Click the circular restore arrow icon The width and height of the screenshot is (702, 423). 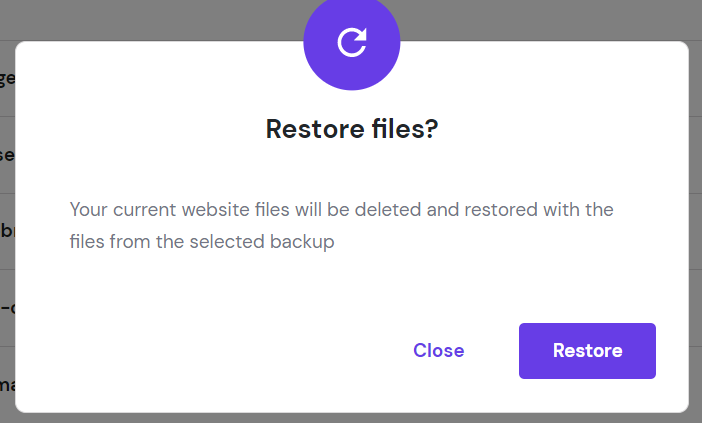[352, 42]
